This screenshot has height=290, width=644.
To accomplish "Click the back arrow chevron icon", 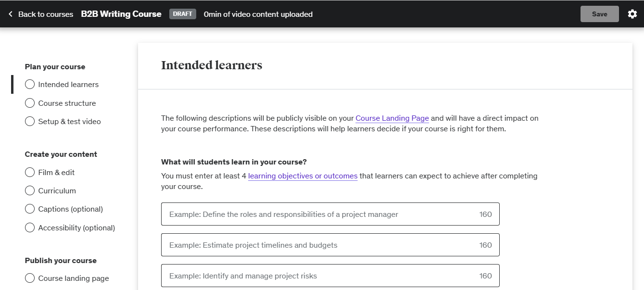I will [11, 14].
